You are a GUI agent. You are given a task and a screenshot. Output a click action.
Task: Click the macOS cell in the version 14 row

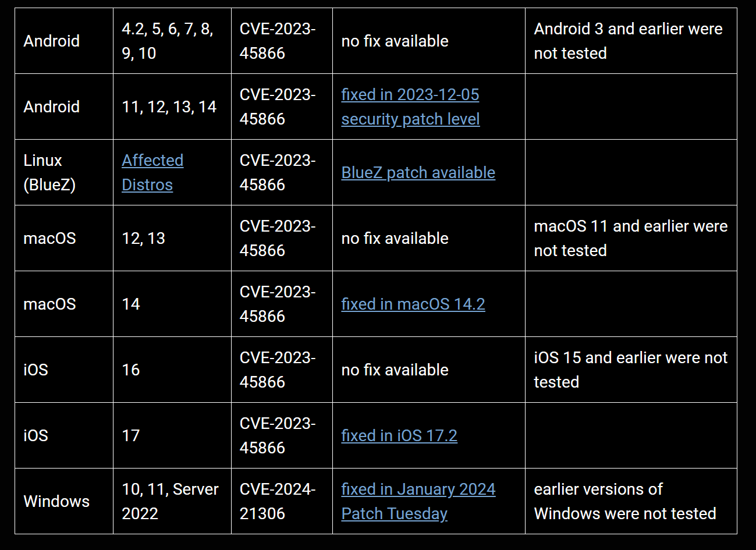(64, 304)
